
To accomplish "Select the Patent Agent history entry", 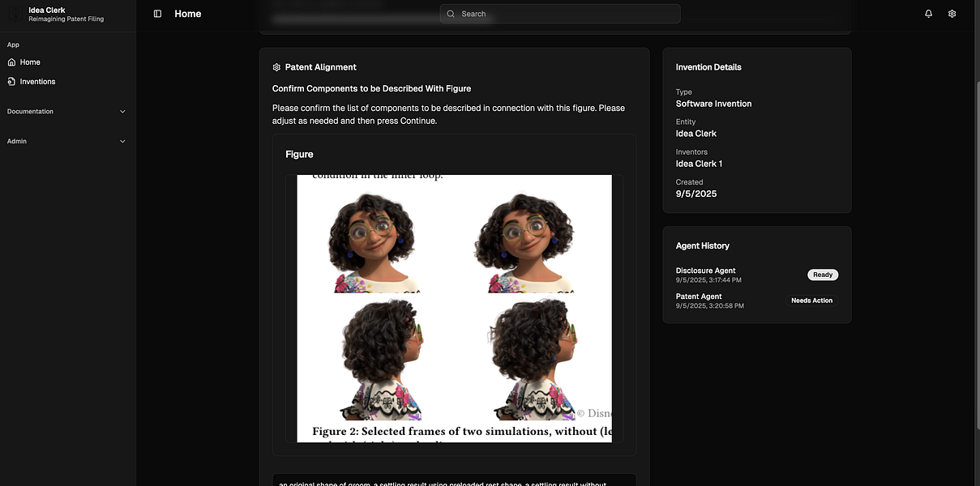I will 757,301.
